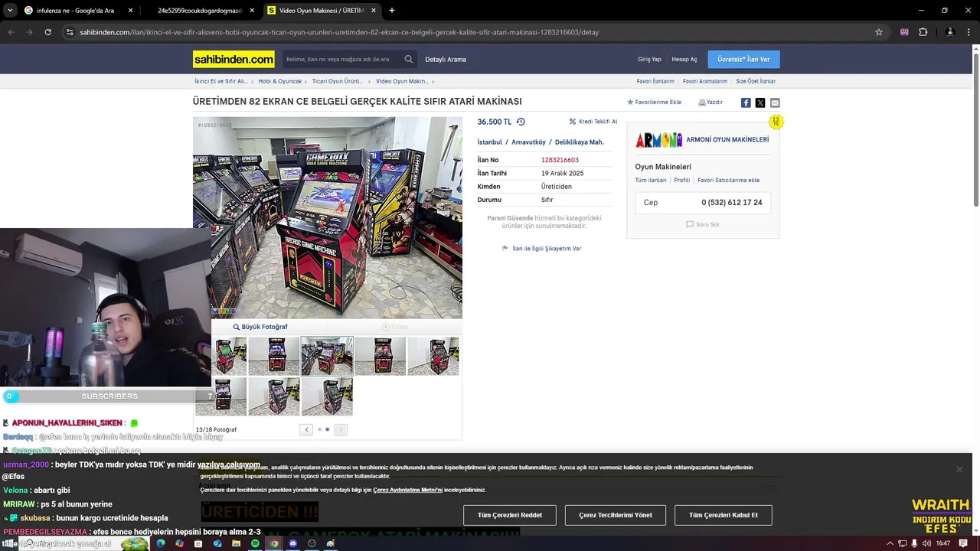The height and width of the screenshot is (551, 980).
Task: Click Hesap Aç link
Action: (684, 59)
